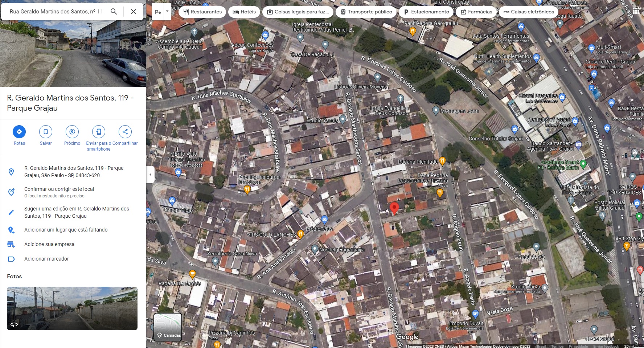Click Lisboa&OliveiraMoveis marker pin
This screenshot has width=644, height=348.
coord(377,77)
